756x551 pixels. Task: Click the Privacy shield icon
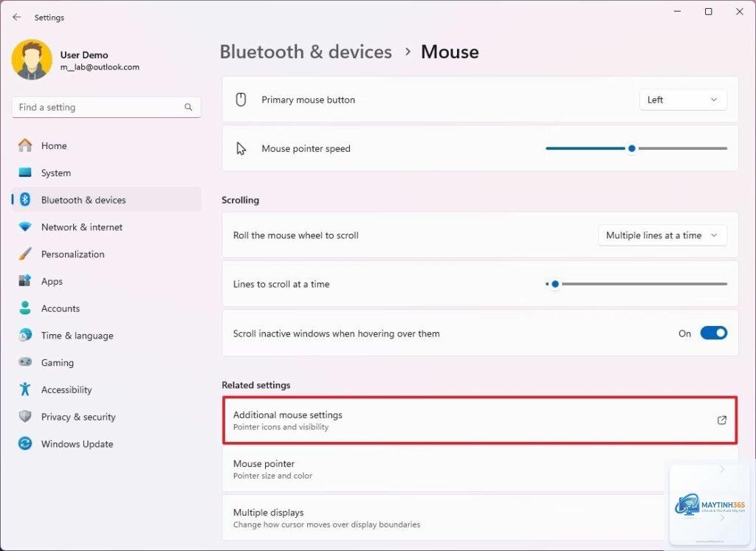pyautogui.click(x=25, y=417)
